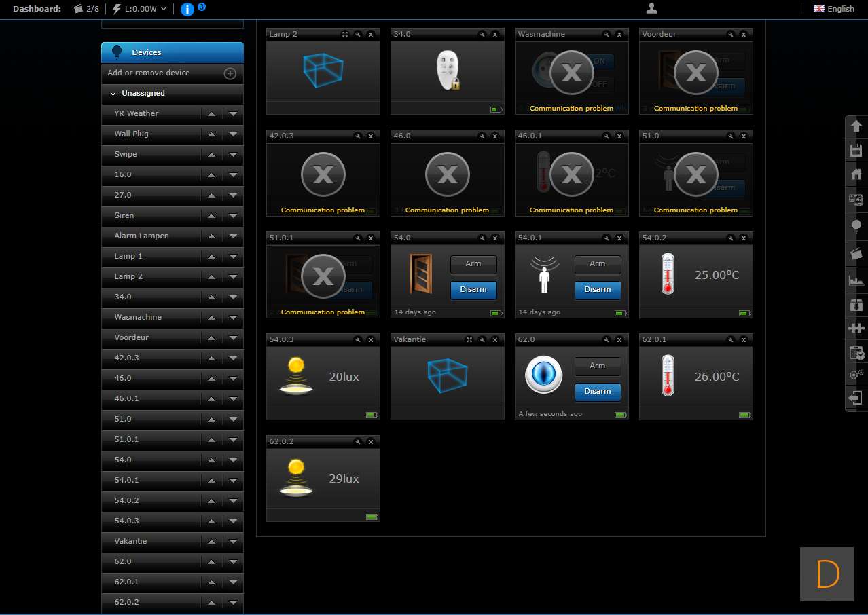This screenshot has width=868, height=615.
Task: Open the calendar schedule icon in sidebar
Action: coord(856,352)
